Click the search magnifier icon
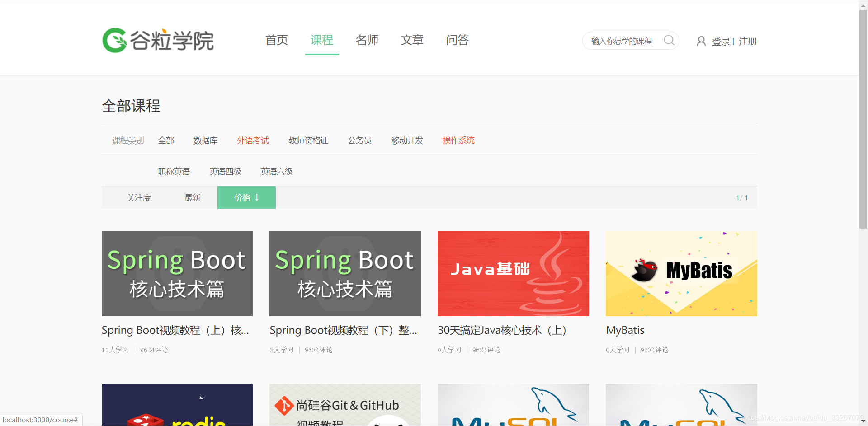 click(x=669, y=41)
